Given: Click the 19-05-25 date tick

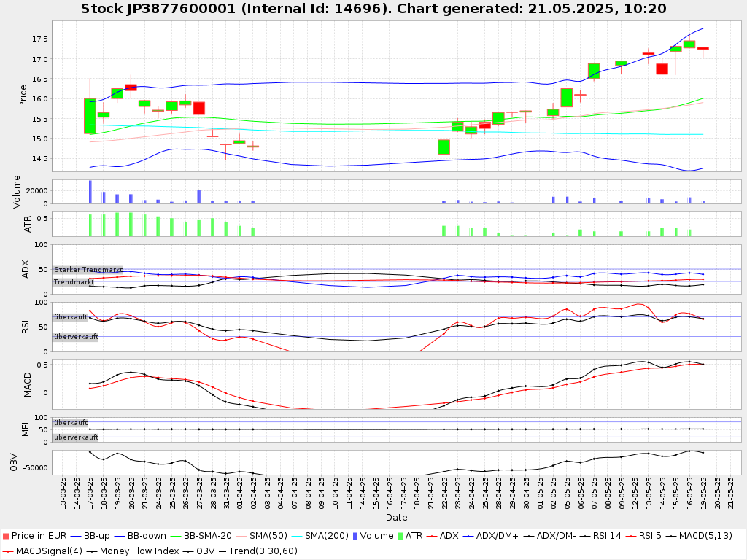Looking at the screenshot, I should (703, 493).
